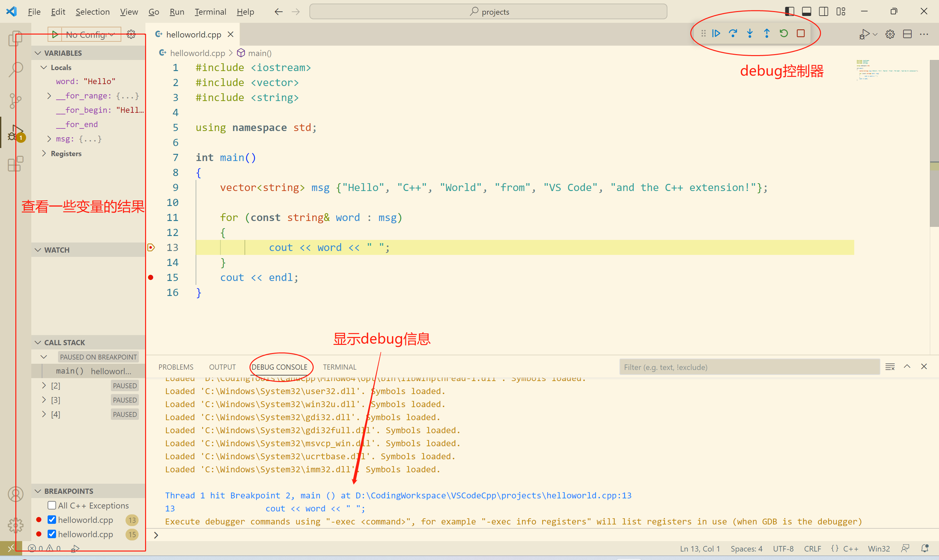Toggle the secondary side bar layout icon
939x560 pixels.
(x=824, y=12)
